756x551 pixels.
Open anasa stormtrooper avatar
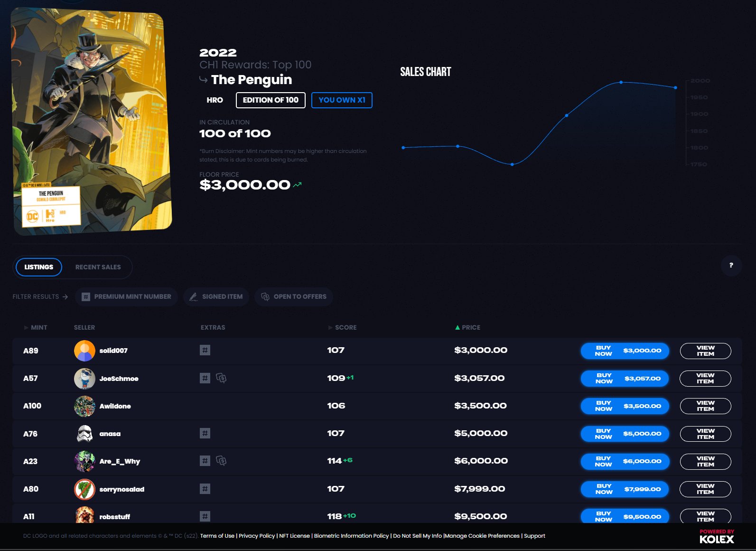click(x=84, y=434)
